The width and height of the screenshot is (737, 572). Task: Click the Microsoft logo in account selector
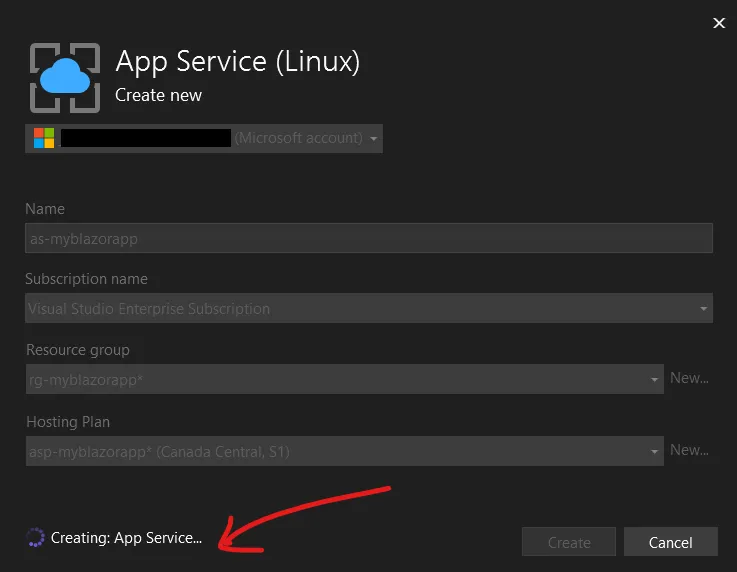(44, 138)
